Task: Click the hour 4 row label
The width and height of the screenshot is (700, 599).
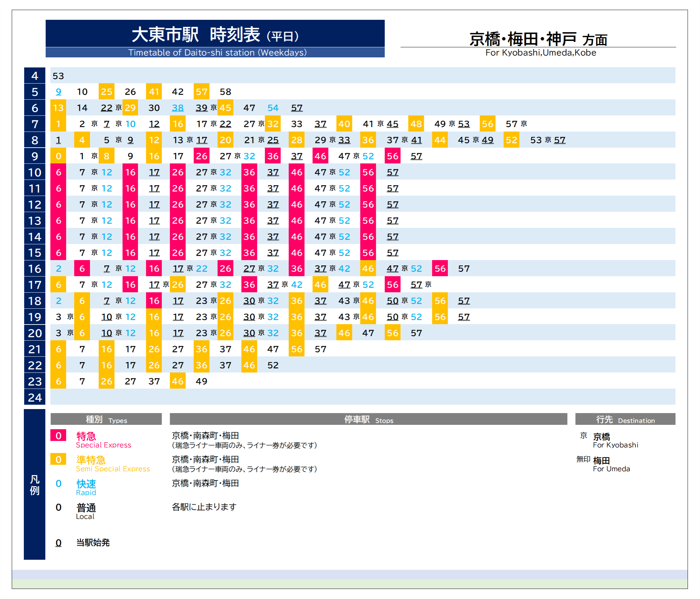Action: pos(35,76)
